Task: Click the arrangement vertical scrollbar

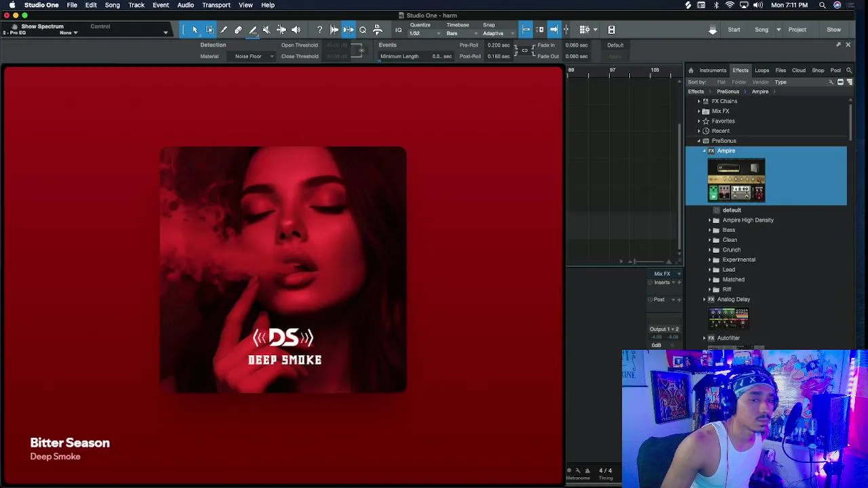Action: (679, 186)
